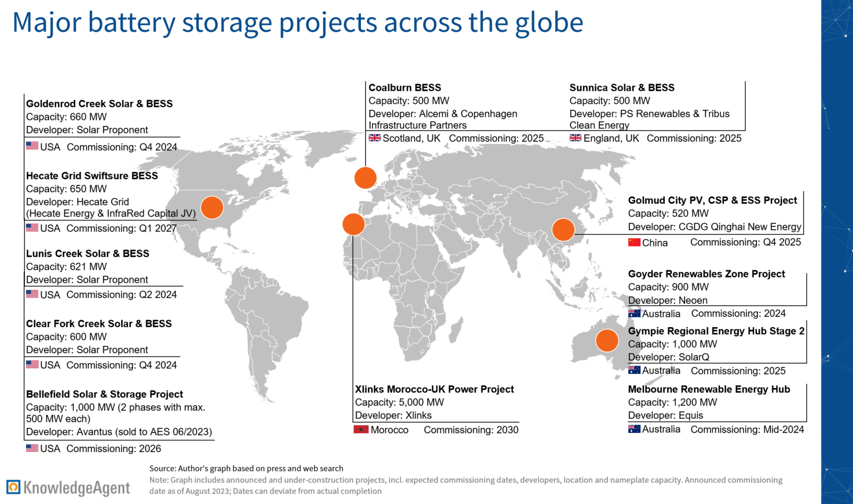Image resolution: width=853 pixels, height=504 pixels.
Task: Select the Goldenrod Creek Solar & BESS heading
Action: tap(99, 104)
